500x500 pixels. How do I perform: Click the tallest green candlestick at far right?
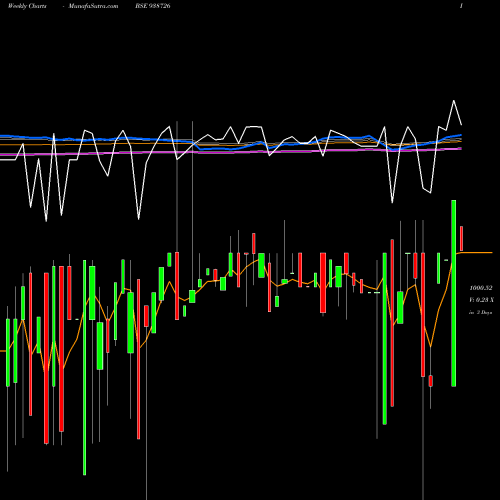click(x=454, y=293)
